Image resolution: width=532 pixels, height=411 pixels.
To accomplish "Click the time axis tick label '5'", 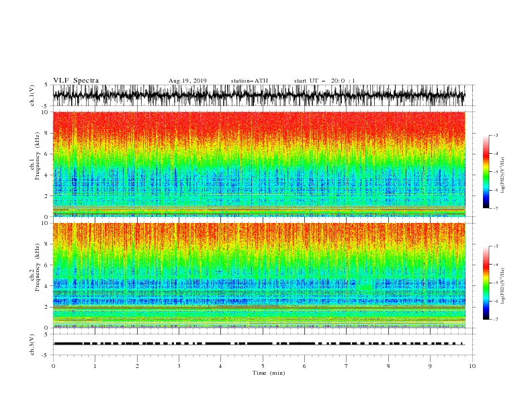I will (x=263, y=366).
